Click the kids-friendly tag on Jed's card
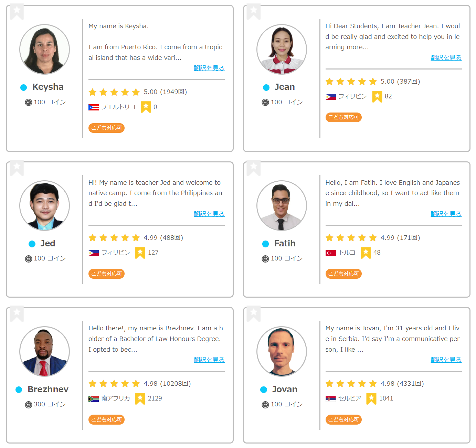 (x=106, y=274)
